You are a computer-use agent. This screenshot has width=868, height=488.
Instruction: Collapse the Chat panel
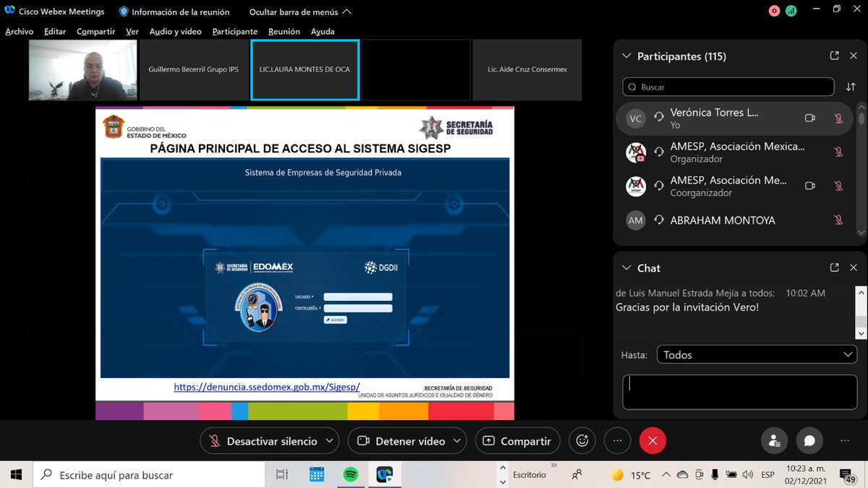[x=626, y=268]
